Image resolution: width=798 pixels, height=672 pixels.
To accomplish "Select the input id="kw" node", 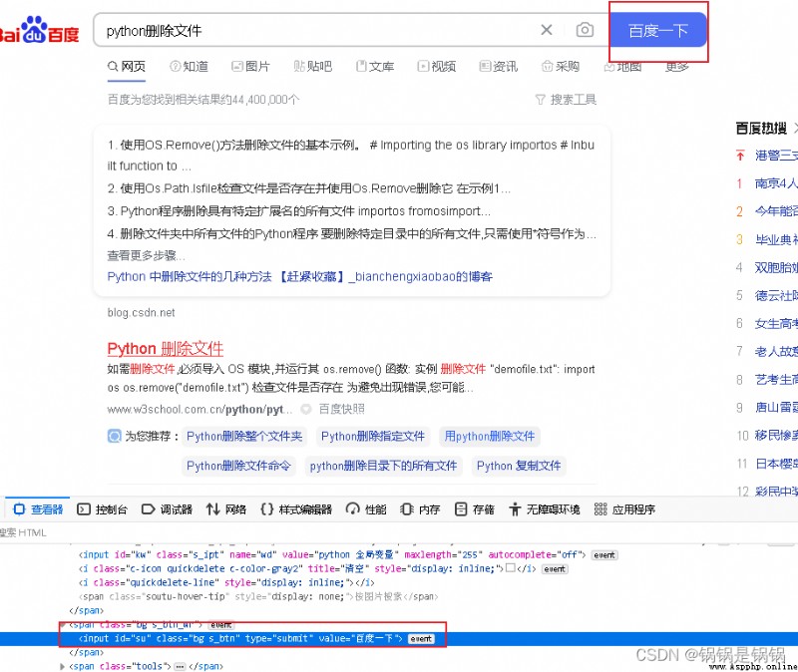I will coord(332,555).
